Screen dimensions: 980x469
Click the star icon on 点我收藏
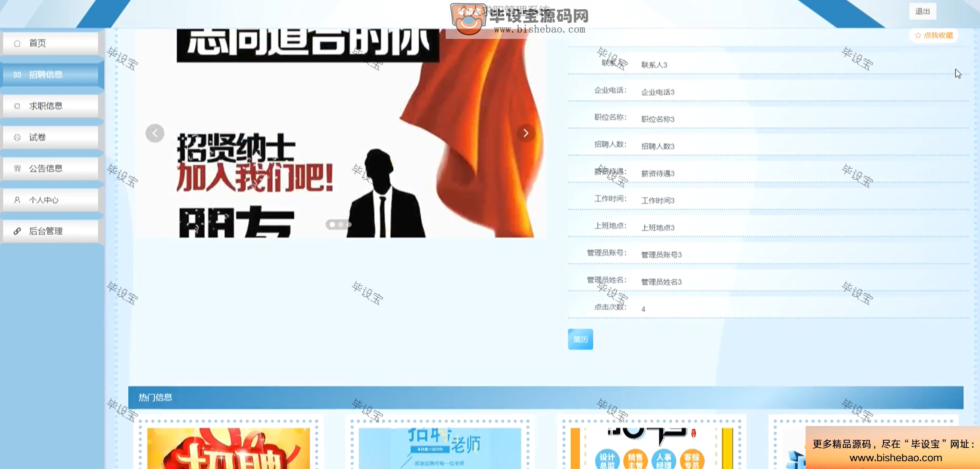pyautogui.click(x=918, y=36)
